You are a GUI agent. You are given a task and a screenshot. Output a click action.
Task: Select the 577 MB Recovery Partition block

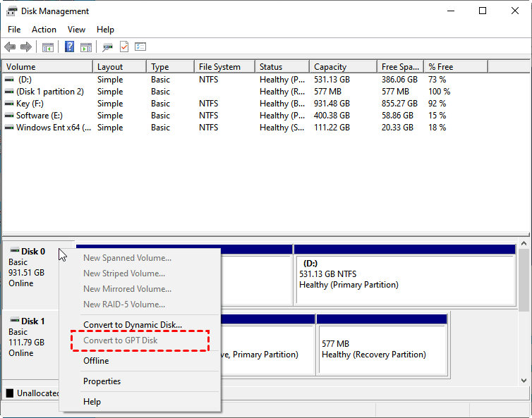click(382, 345)
